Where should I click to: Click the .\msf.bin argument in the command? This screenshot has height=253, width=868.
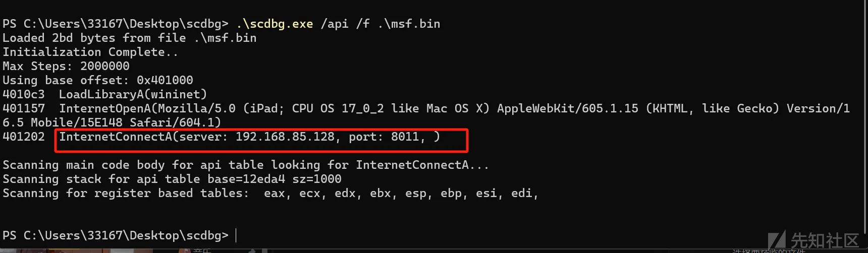[x=409, y=24]
